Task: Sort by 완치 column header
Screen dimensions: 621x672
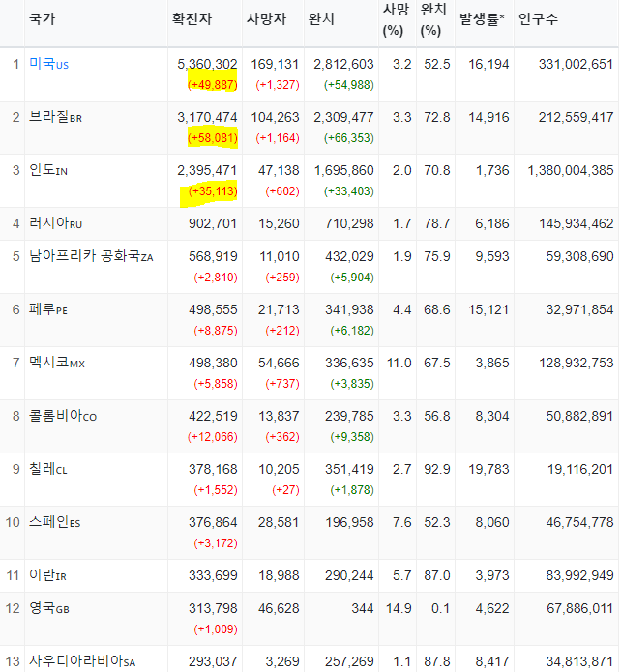Action: click(x=321, y=19)
